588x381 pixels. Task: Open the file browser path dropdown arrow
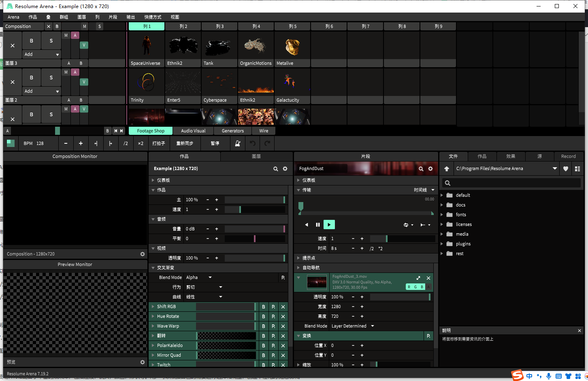pos(555,169)
